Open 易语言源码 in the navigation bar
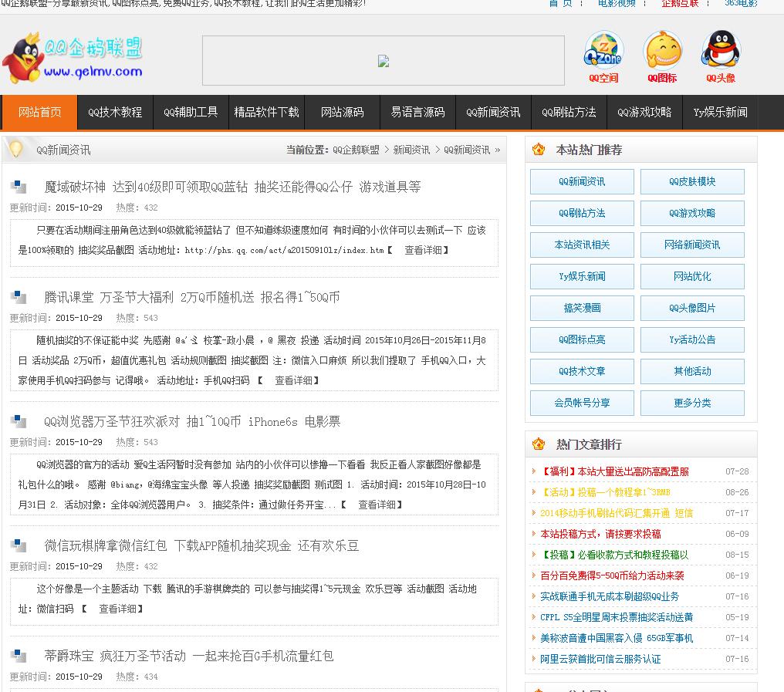Screen dimensions: 784x692 [x=417, y=112]
